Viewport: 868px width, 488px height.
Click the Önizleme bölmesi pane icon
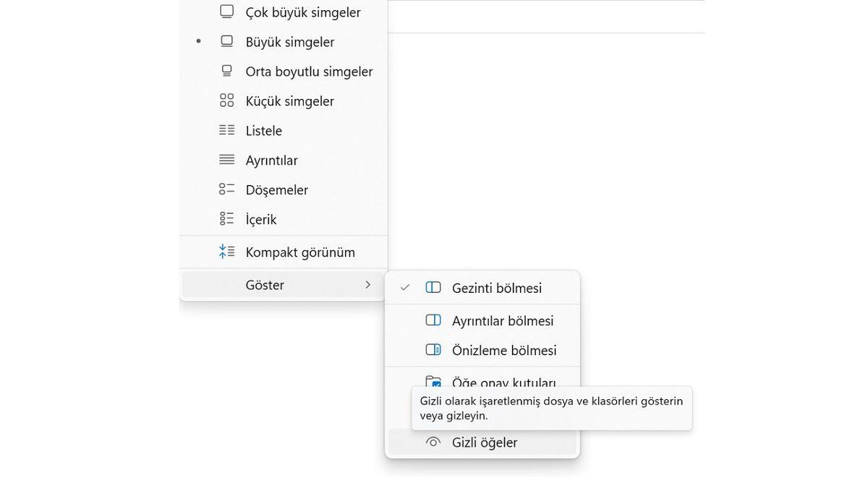coord(433,349)
